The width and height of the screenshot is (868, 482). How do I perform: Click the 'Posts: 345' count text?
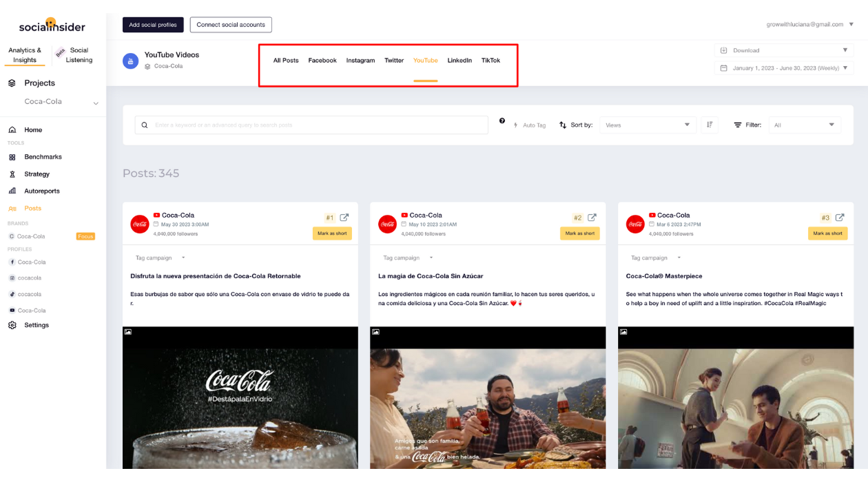pyautogui.click(x=151, y=174)
